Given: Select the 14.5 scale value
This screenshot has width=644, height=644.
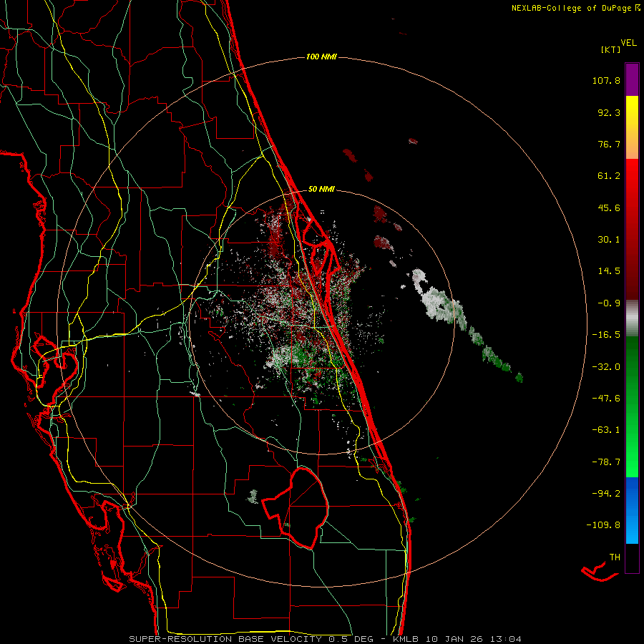Looking at the screenshot, I should click(x=609, y=271).
